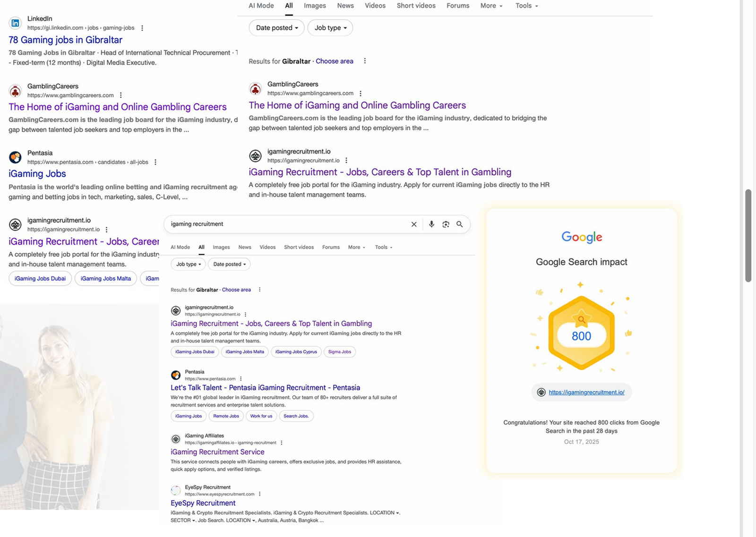Open three-dot menu for EyeSpy Recruitment result
Image resolution: width=756 pixels, height=537 pixels.
coord(259,494)
